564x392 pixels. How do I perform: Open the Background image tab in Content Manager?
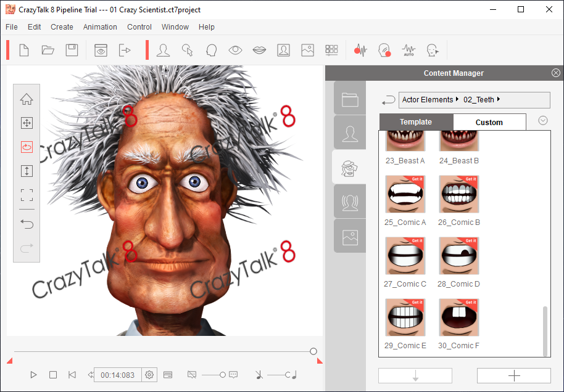[350, 237]
